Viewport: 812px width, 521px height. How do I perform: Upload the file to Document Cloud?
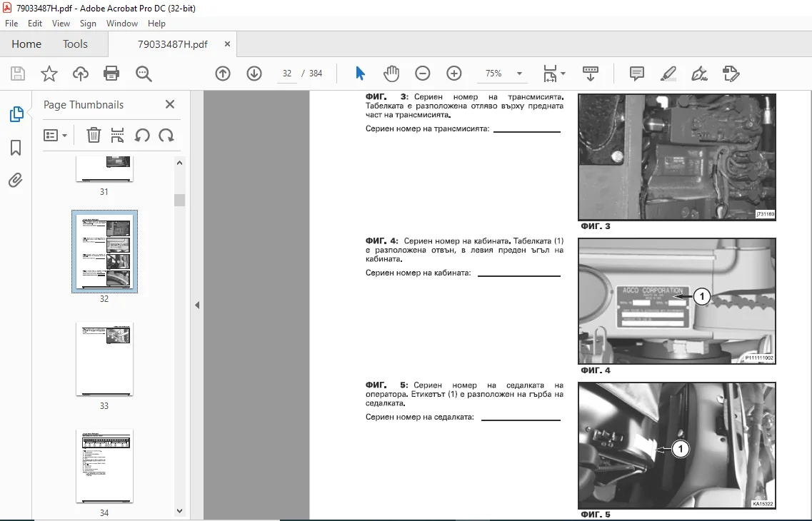[x=80, y=74]
